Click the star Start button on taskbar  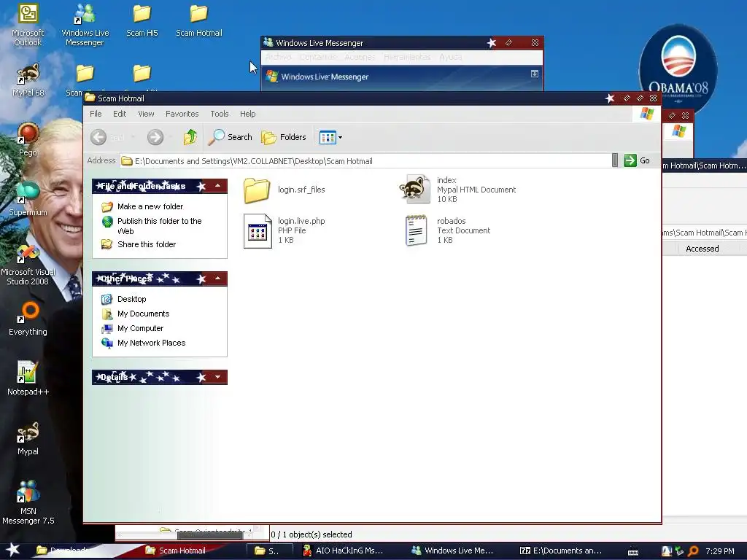point(12,550)
